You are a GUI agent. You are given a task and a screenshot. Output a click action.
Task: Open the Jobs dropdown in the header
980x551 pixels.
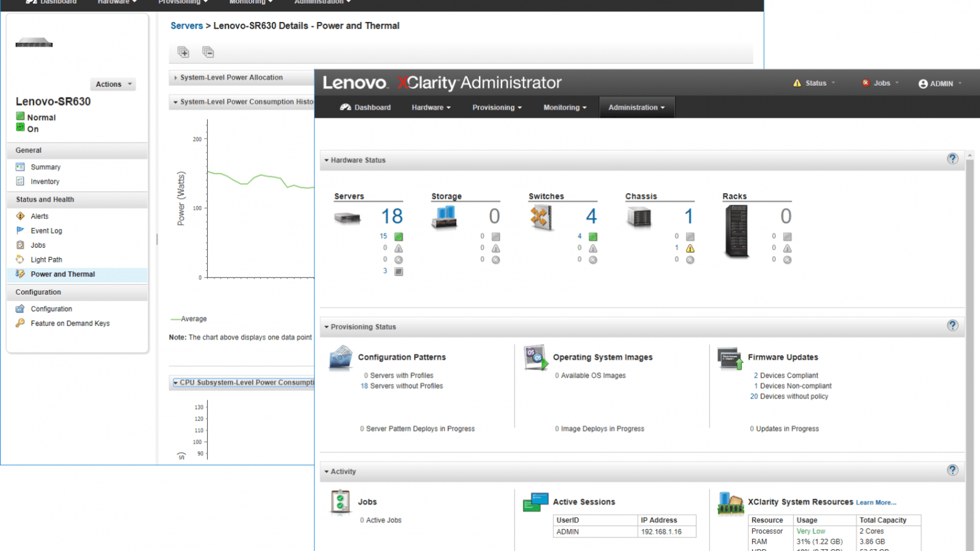tap(881, 83)
